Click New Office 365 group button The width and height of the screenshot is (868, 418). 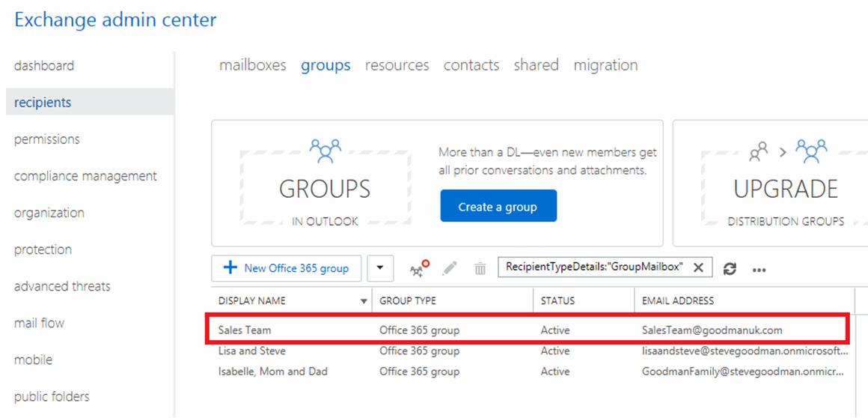pyautogui.click(x=286, y=268)
